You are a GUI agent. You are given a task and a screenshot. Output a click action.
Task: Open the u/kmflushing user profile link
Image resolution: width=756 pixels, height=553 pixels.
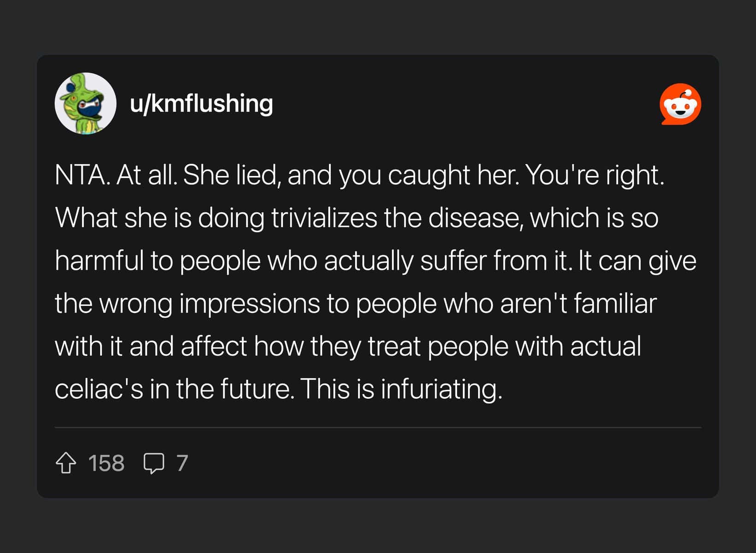point(201,103)
